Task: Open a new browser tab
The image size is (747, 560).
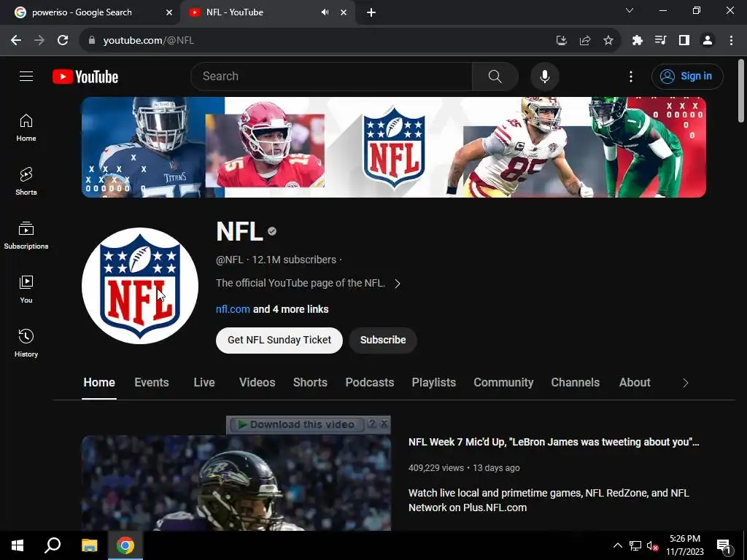Action: (371, 12)
